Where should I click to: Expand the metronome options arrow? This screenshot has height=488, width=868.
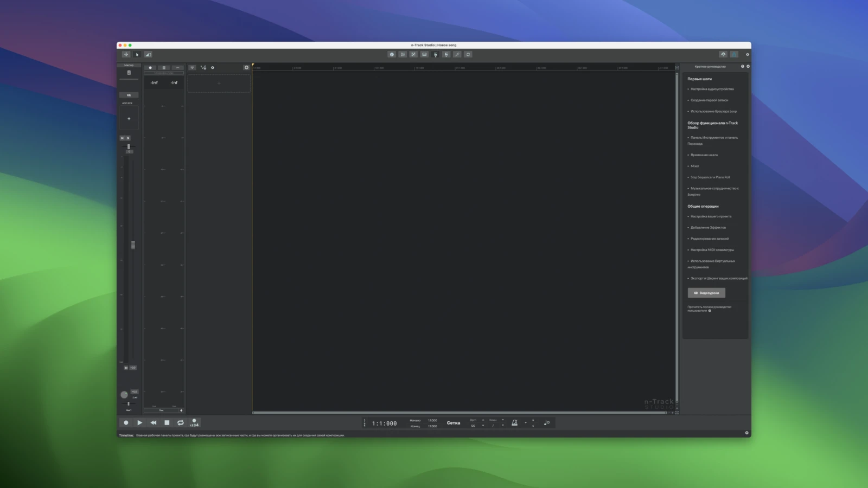(525, 423)
